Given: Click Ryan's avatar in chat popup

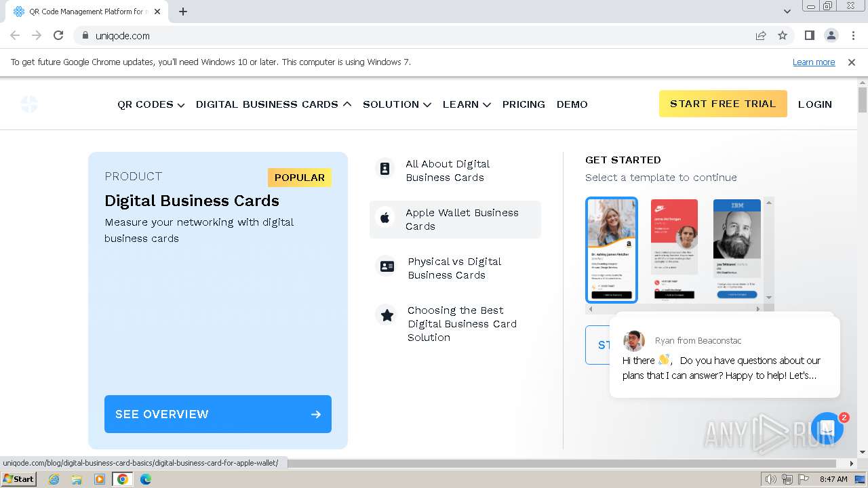Looking at the screenshot, I should (x=634, y=341).
